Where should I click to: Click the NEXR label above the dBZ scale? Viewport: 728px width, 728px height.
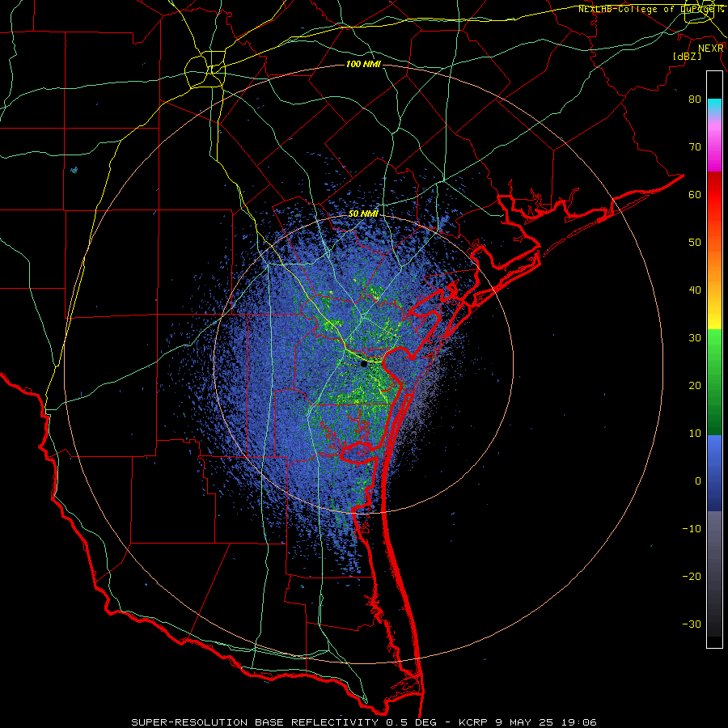pos(711,49)
